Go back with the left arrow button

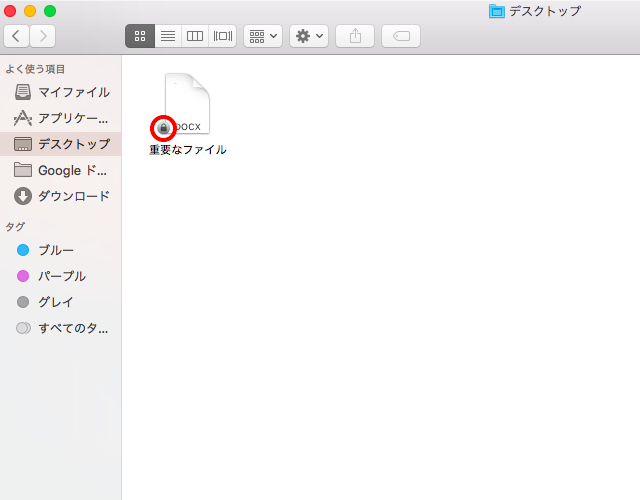(16, 36)
